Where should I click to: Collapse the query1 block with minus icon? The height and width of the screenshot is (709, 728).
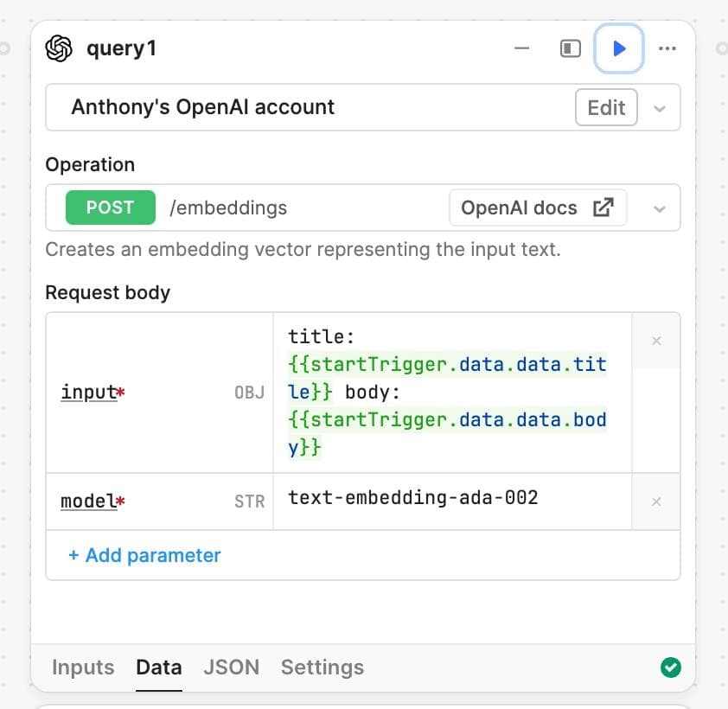[x=521, y=48]
